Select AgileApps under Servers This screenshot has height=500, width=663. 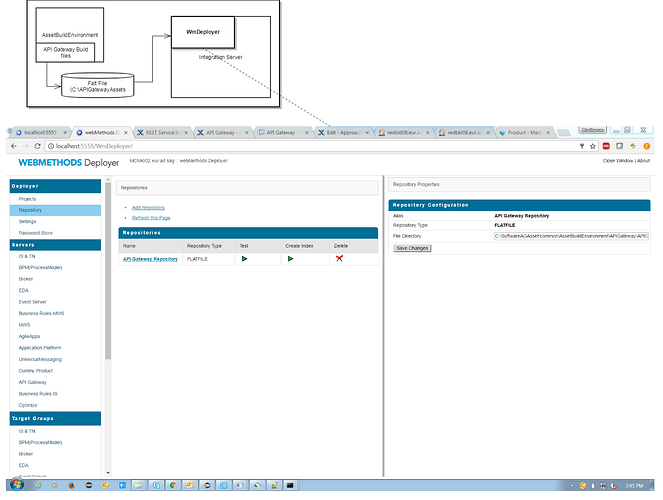click(30, 336)
